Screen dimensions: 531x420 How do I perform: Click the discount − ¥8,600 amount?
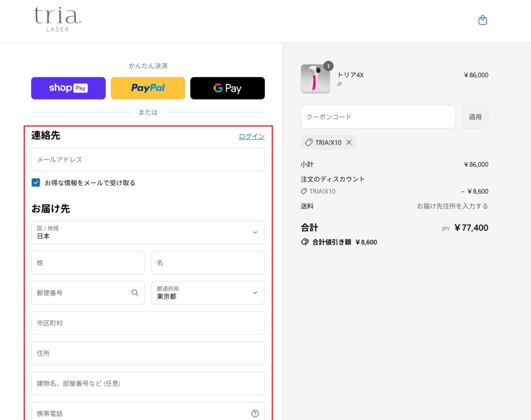(474, 191)
